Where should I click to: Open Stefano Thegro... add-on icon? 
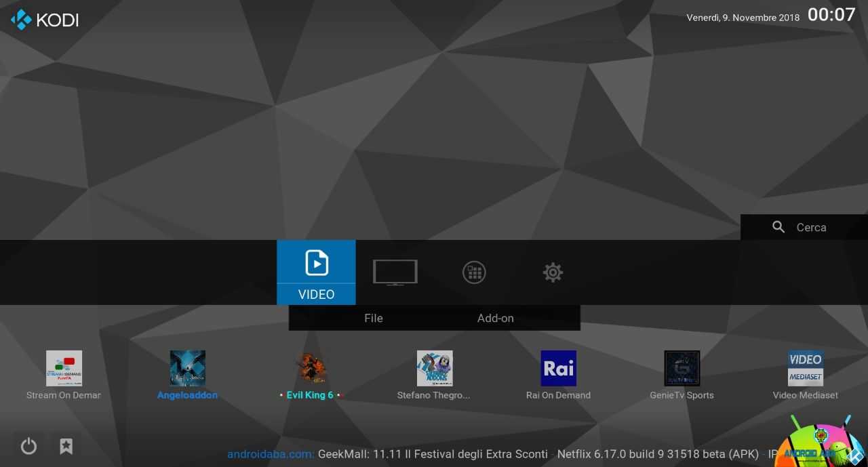coord(435,368)
